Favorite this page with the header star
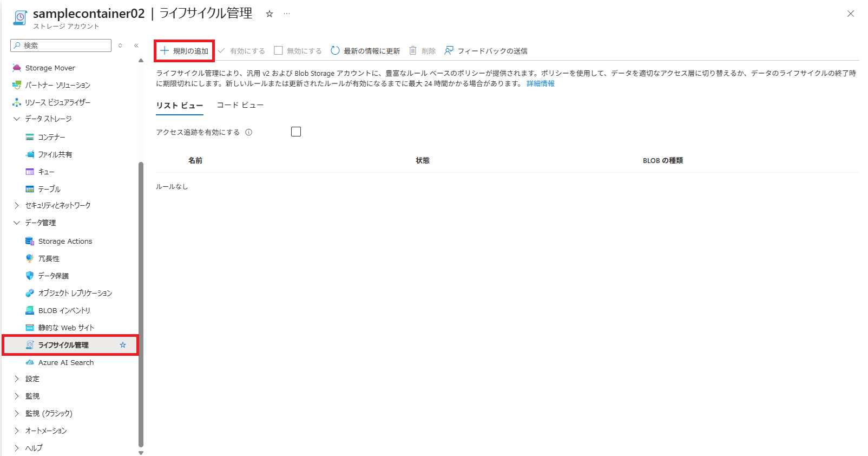Image resolution: width=868 pixels, height=456 pixels. pos(269,14)
